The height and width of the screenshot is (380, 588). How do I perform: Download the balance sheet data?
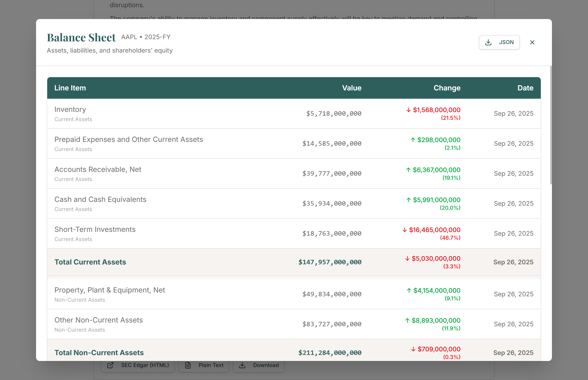tap(258, 365)
